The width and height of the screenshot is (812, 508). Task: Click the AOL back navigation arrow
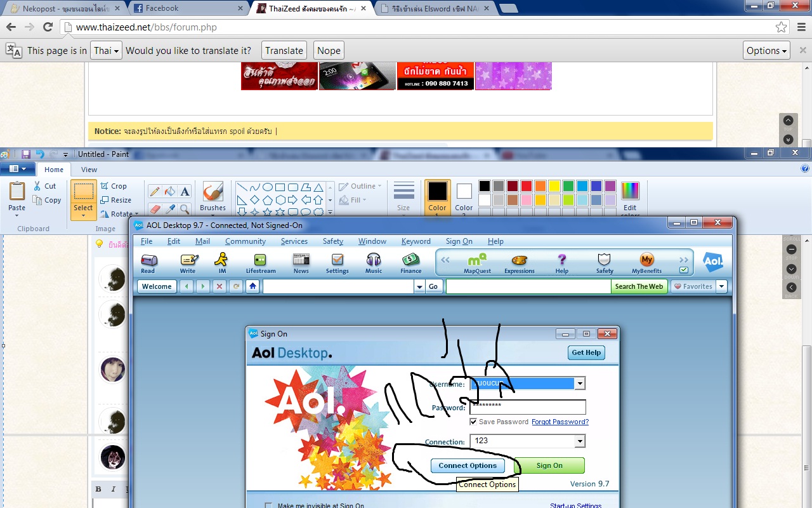pyautogui.click(x=187, y=286)
